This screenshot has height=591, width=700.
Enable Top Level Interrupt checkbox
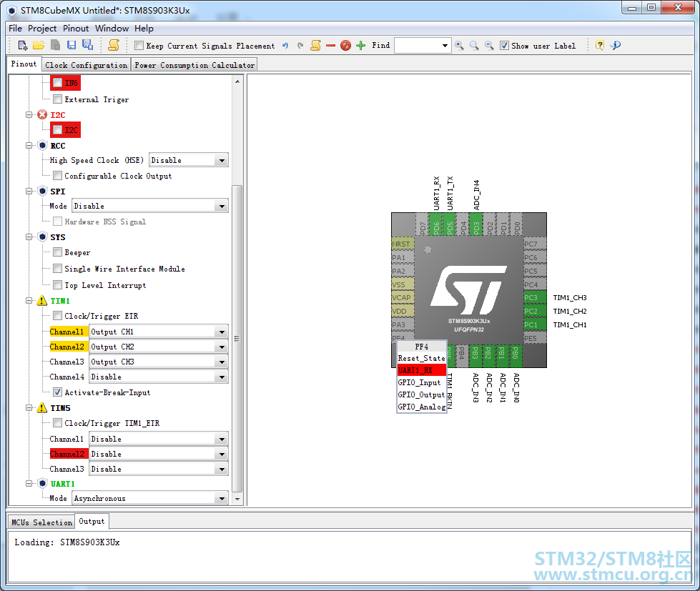point(58,285)
